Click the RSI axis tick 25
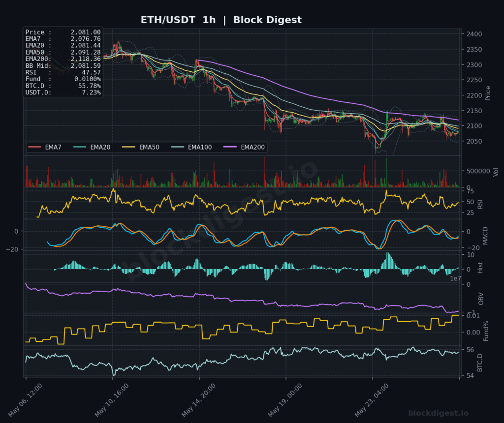Viewport: 504px width, 423px height. tap(470, 212)
